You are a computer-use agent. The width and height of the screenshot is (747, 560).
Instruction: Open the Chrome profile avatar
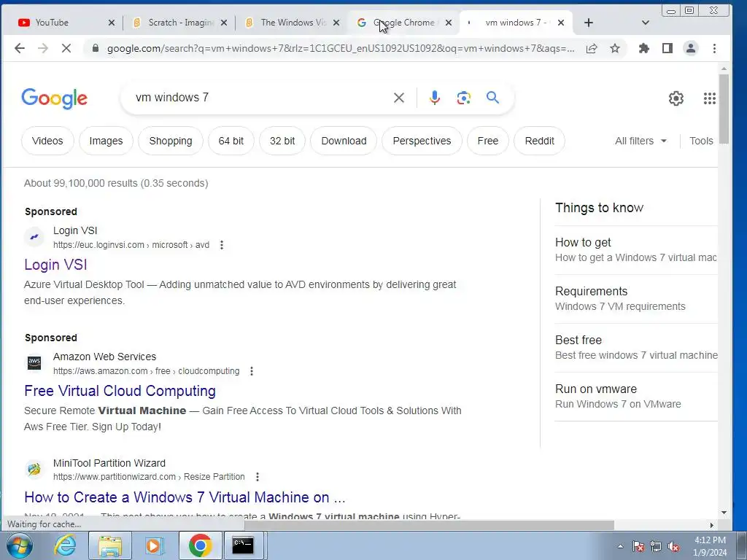(x=691, y=48)
